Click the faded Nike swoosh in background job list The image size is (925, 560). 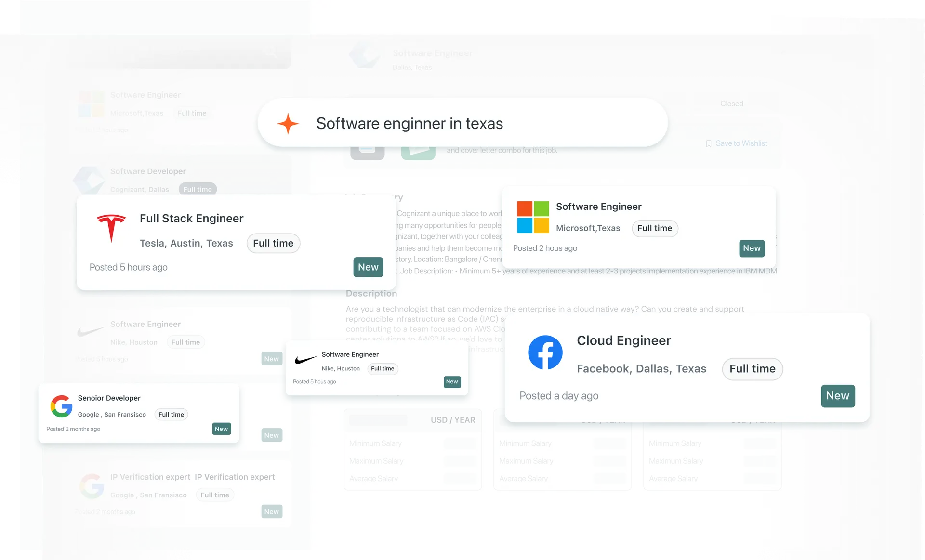[x=91, y=331]
